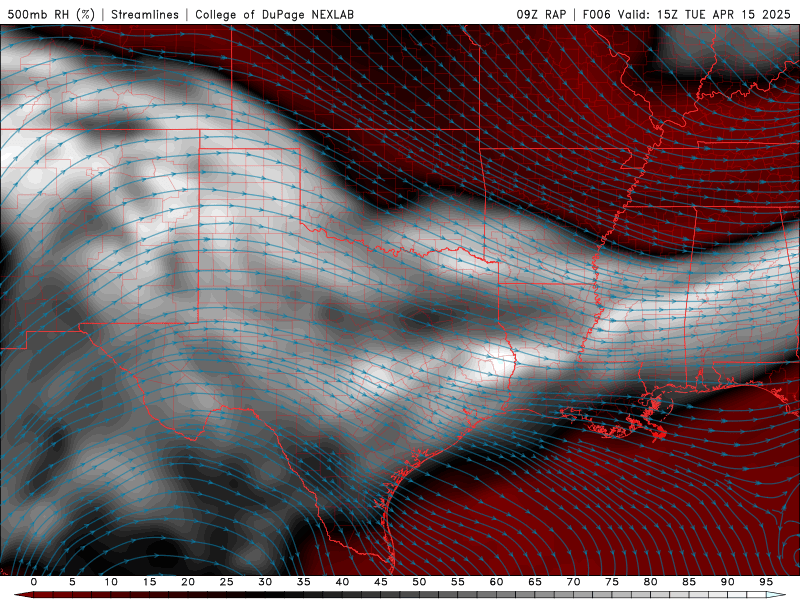Click the colorbar value "60"
This screenshot has height=600, width=800.
click(496, 582)
